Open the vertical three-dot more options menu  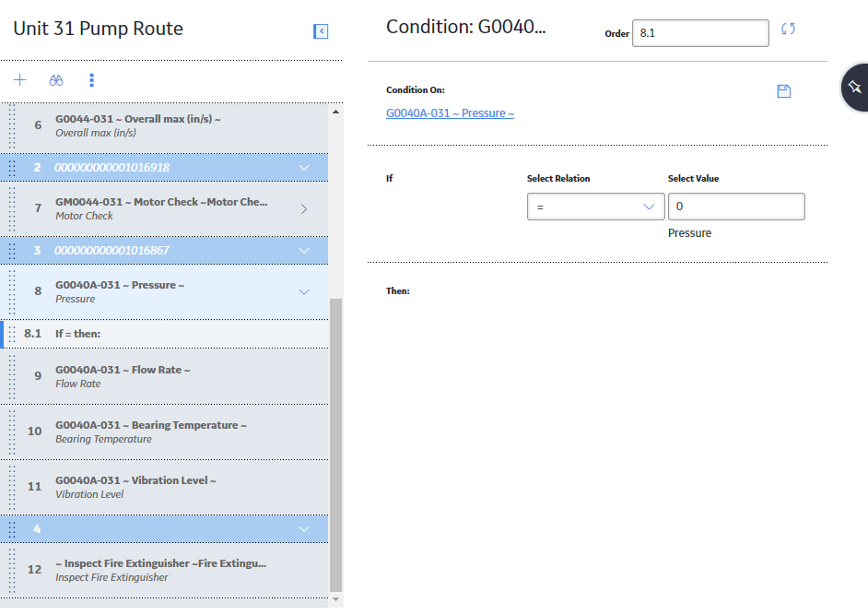(x=92, y=80)
